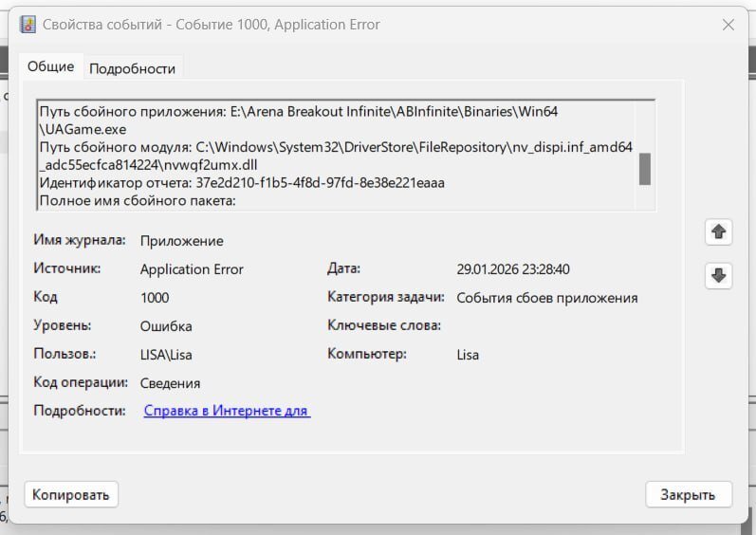756x535 pixels.
Task: Open the Подробности tab
Action: pyautogui.click(x=132, y=68)
